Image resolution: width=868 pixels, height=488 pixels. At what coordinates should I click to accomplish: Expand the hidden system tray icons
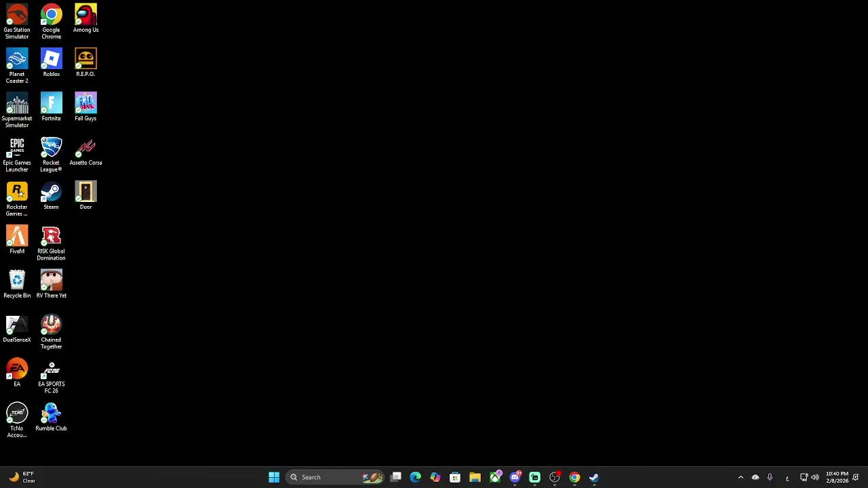pos(741,477)
